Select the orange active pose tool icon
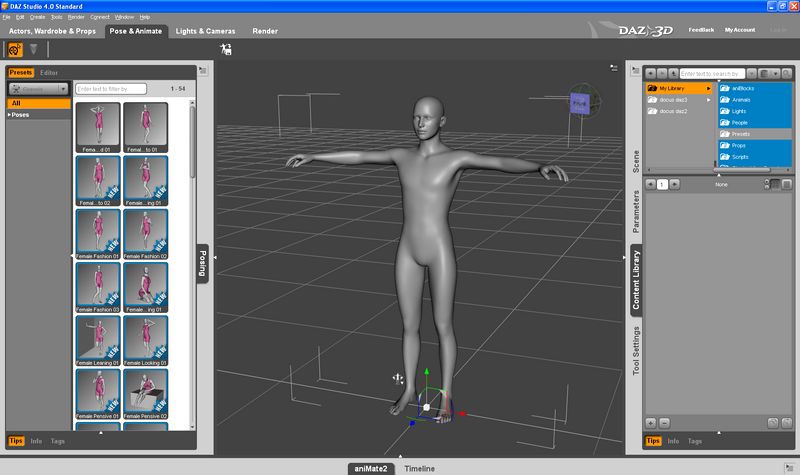800x475 pixels. click(15, 49)
